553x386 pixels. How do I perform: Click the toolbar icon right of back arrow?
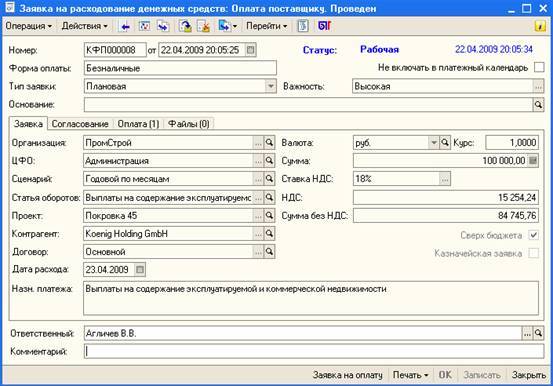[x=145, y=26]
